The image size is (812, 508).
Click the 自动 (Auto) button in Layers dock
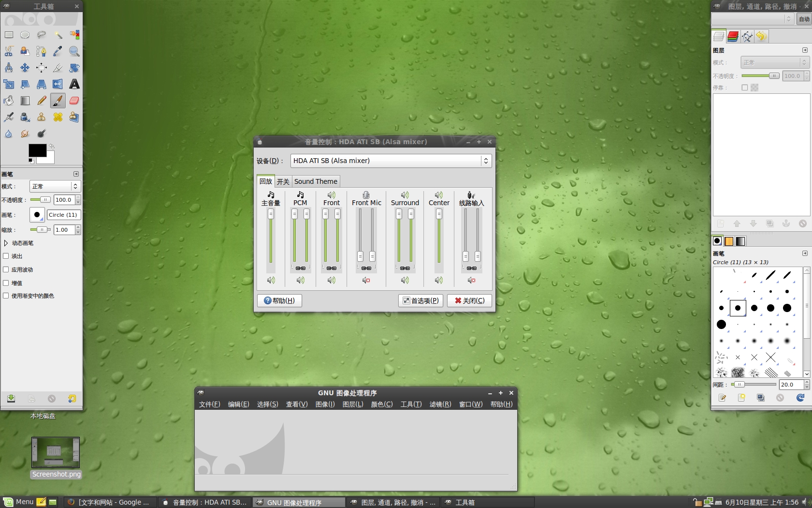tap(804, 19)
